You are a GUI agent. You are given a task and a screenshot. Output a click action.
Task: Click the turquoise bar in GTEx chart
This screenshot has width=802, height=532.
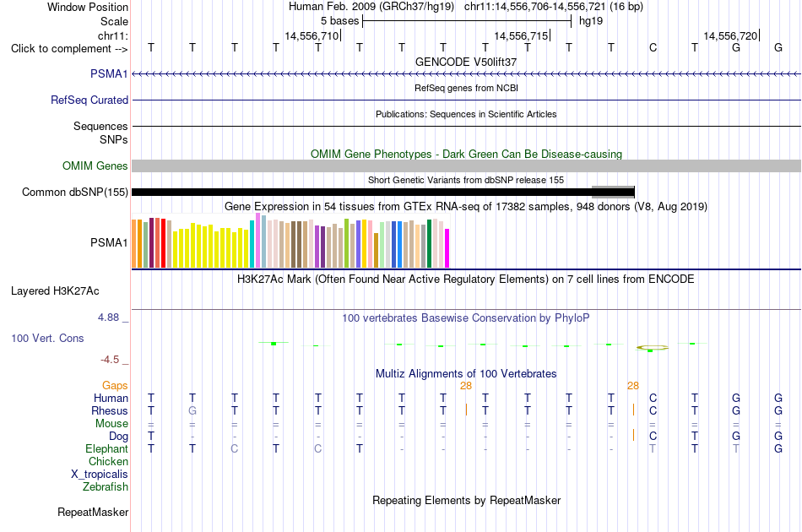coord(252,244)
